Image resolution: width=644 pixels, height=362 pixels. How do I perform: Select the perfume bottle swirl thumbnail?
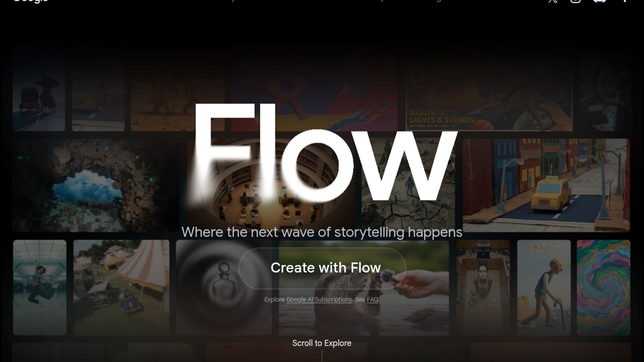pyautogui.click(x=224, y=287)
